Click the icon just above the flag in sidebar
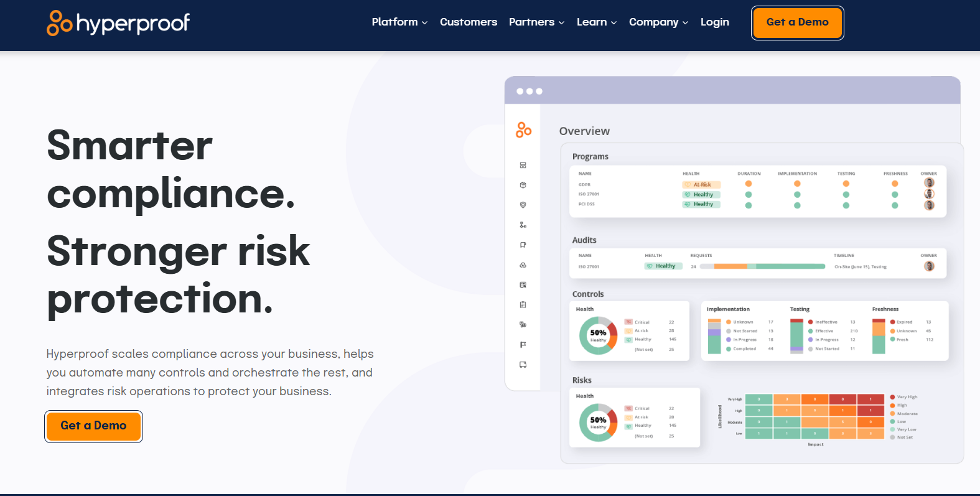980x496 pixels. [523, 324]
